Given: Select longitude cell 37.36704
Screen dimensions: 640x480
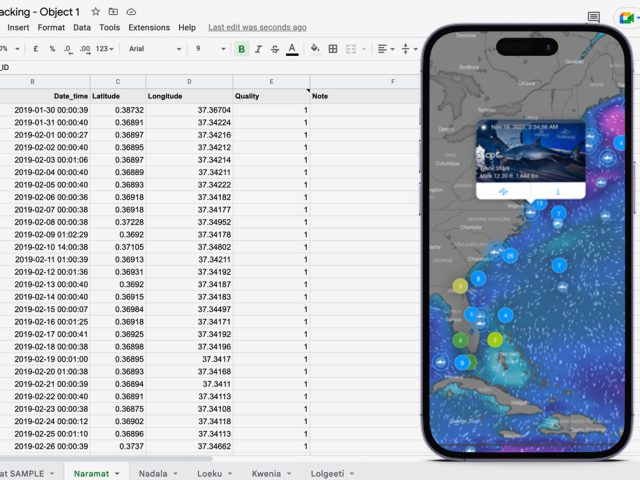Looking at the screenshot, I should point(189,110).
